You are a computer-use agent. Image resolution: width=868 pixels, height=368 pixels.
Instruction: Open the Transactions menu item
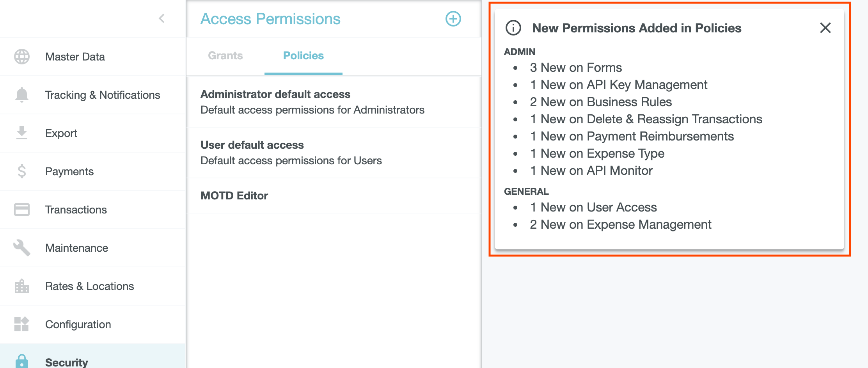point(76,210)
